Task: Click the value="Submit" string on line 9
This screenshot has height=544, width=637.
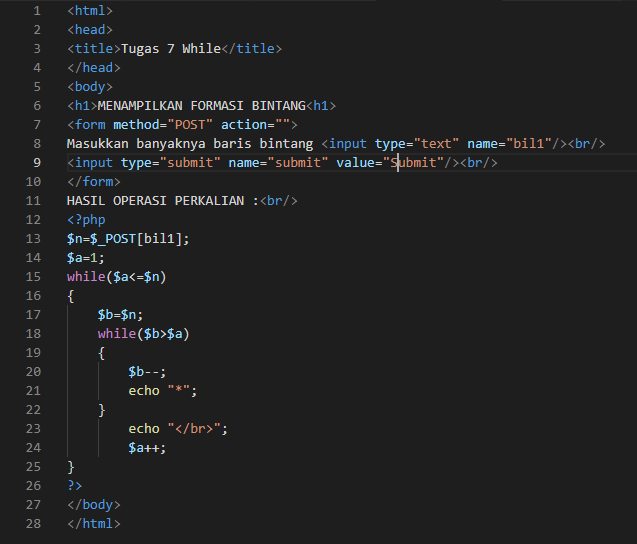Action: click(x=390, y=163)
